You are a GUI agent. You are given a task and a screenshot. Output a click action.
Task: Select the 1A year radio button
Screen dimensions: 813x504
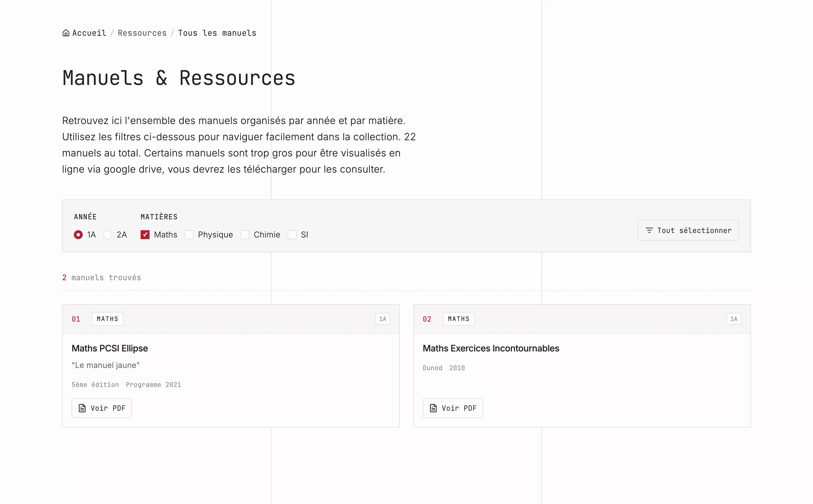(x=78, y=235)
